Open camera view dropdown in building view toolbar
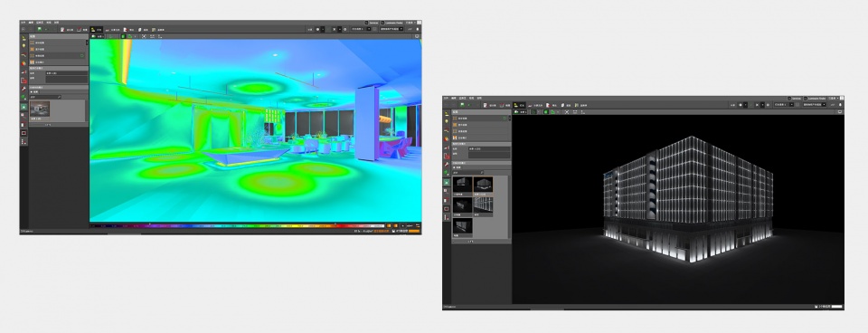The image size is (868, 333). (521, 112)
